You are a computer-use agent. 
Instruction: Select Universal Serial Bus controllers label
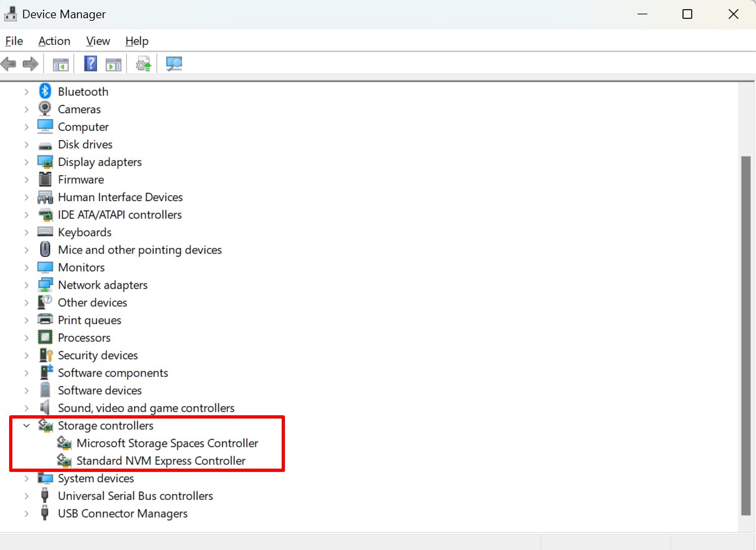coord(135,496)
